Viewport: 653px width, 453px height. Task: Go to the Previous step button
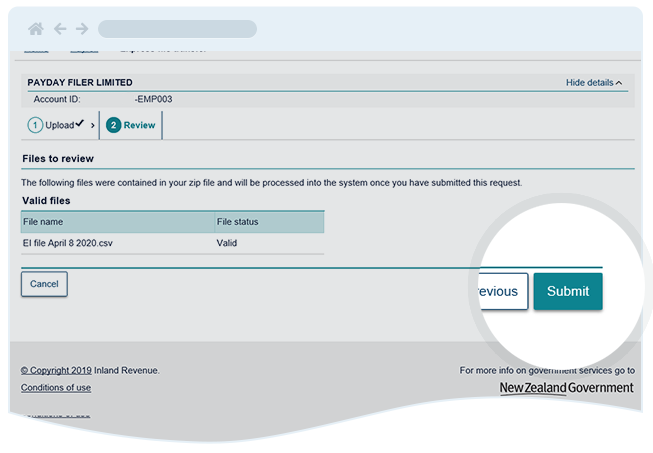498,291
